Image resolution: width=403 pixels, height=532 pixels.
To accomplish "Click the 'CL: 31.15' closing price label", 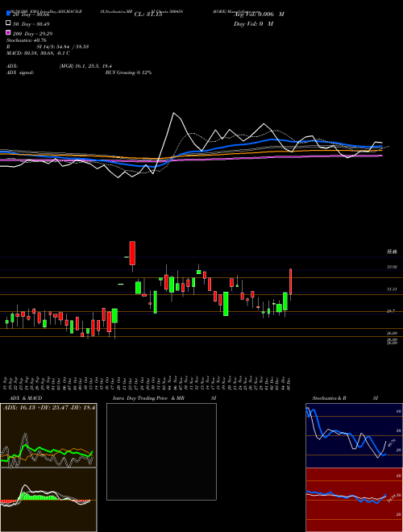I will pos(148,15).
